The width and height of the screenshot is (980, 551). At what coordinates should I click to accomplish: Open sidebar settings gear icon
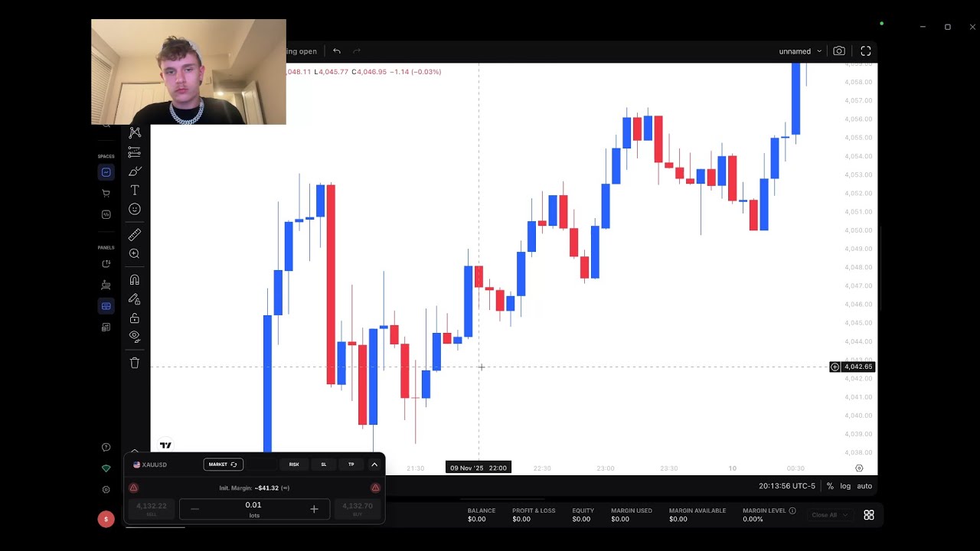tap(106, 490)
